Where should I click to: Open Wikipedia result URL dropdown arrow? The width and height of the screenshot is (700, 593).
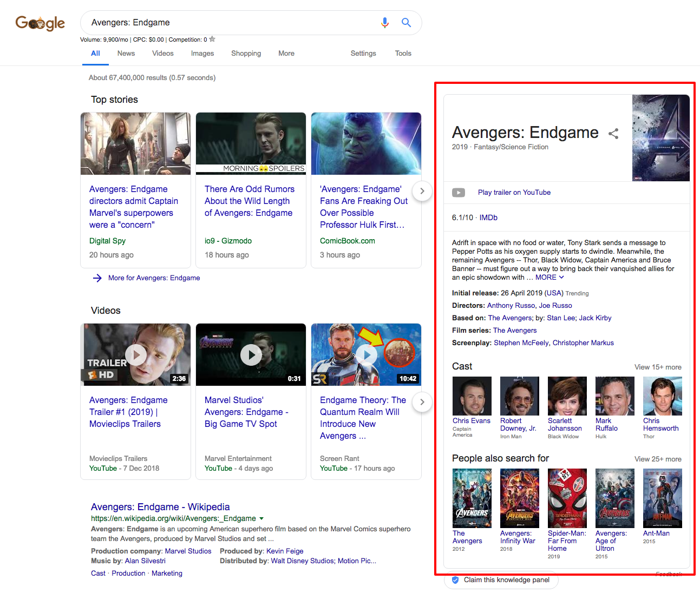click(x=261, y=518)
